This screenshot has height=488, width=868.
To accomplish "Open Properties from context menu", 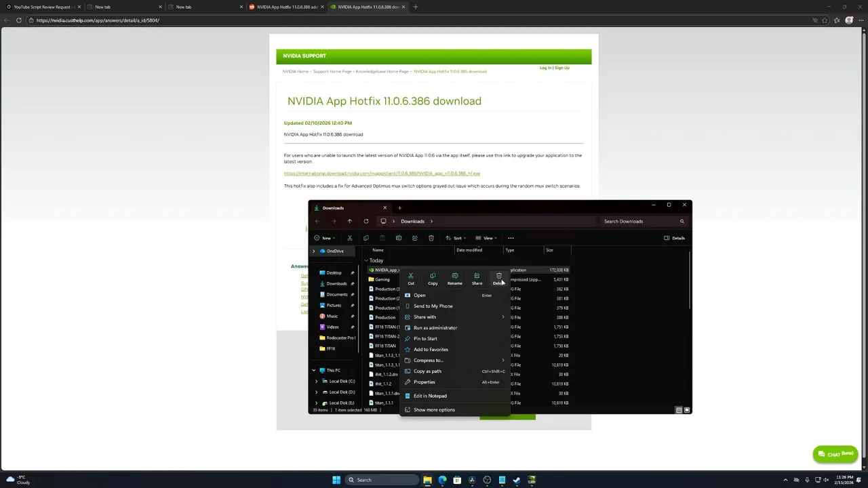I will tap(454, 382).
